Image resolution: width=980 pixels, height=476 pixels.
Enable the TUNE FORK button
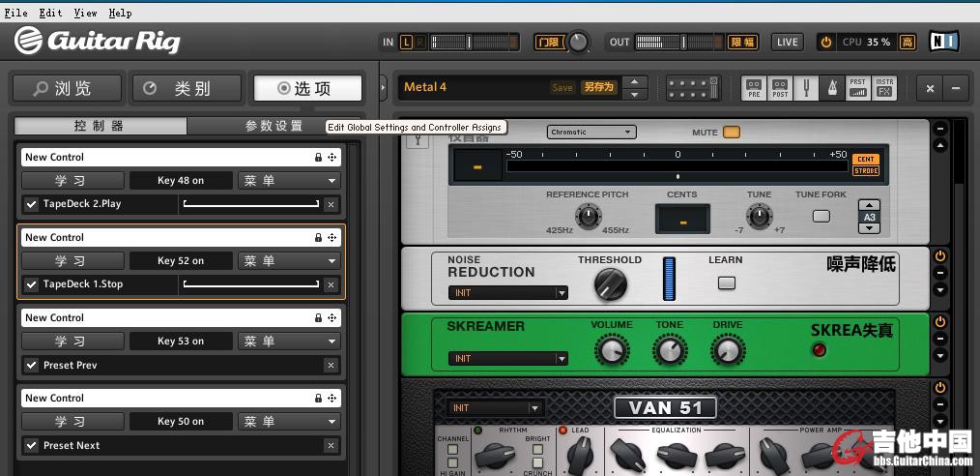tap(821, 217)
